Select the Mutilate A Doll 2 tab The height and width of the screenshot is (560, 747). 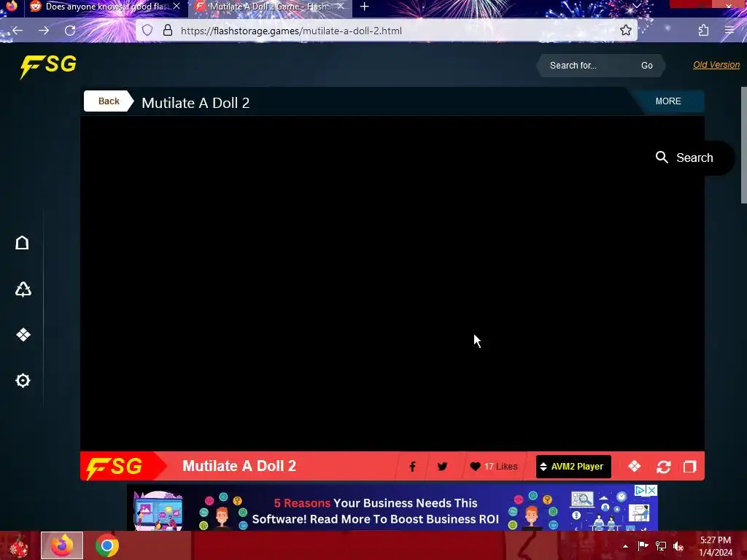(x=271, y=7)
